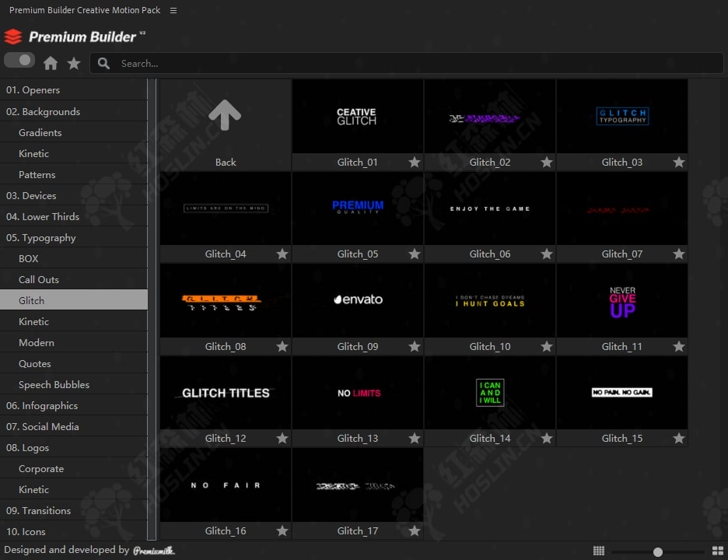Select the Glitch_12 Glitch Titles thumbnail
The width and height of the screenshot is (728, 560).
click(x=226, y=393)
